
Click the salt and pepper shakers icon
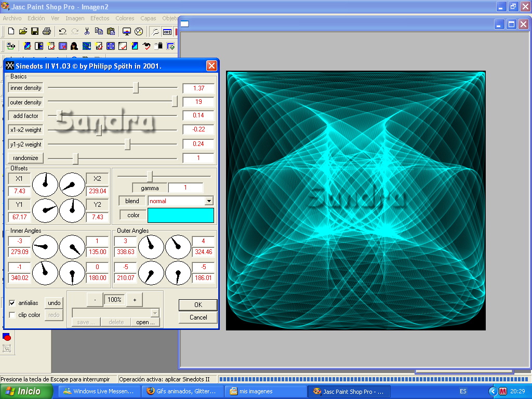pos(158,46)
